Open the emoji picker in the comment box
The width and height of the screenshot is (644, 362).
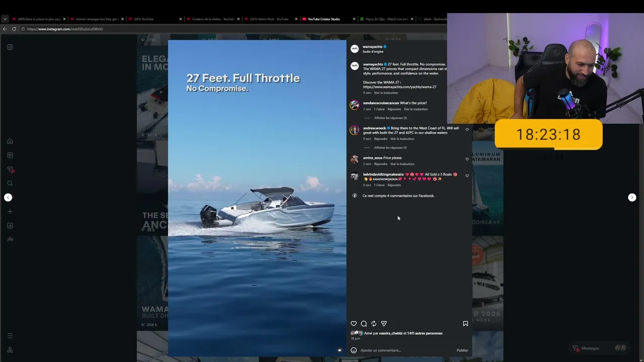click(x=354, y=350)
